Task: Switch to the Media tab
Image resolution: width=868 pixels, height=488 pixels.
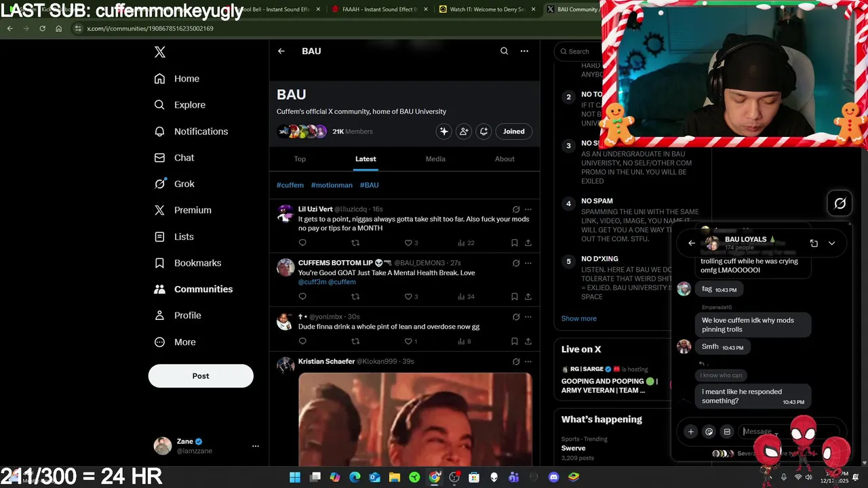Action: [435, 159]
